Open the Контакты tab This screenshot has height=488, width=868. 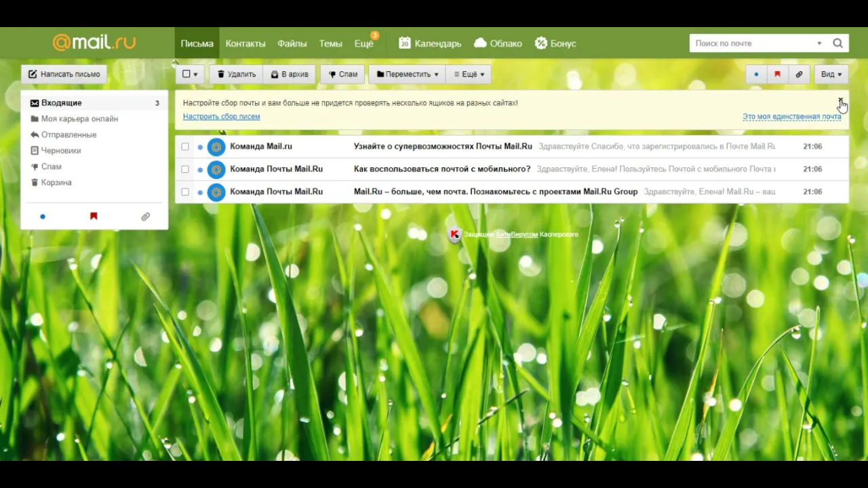pos(245,43)
